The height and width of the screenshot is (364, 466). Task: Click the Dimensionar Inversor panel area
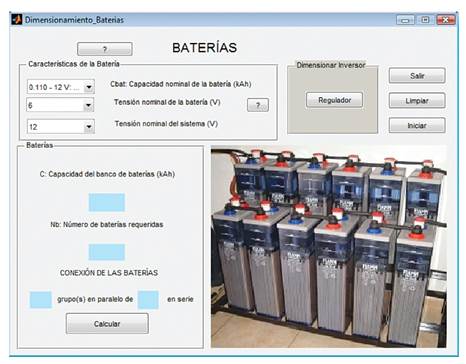tap(333, 99)
